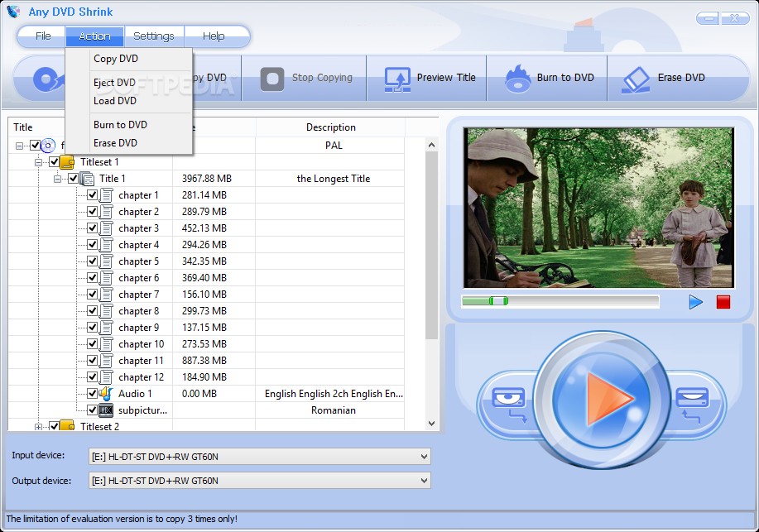
Task: Click the Title 1 document stack icon
Action: pos(87,179)
